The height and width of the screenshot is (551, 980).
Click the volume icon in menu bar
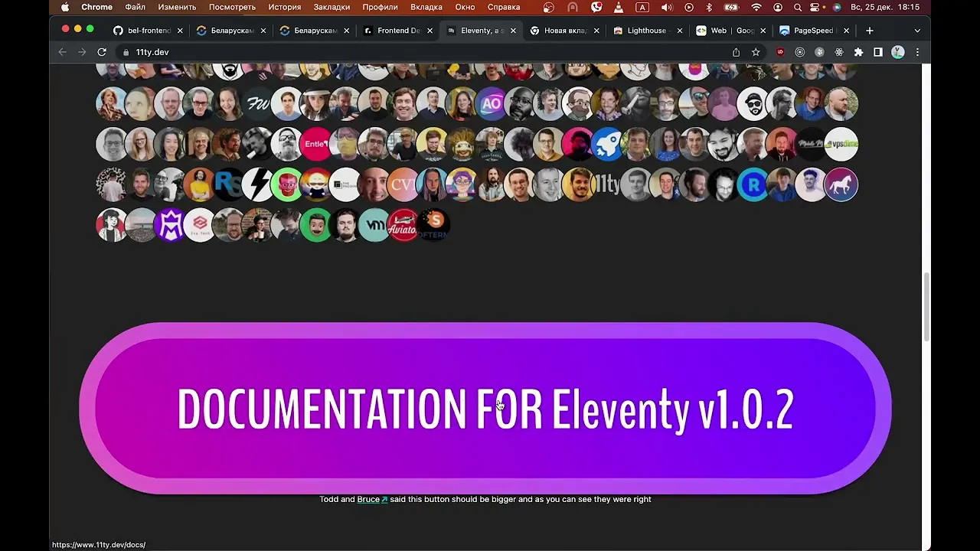pyautogui.click(x=666, y=7)
